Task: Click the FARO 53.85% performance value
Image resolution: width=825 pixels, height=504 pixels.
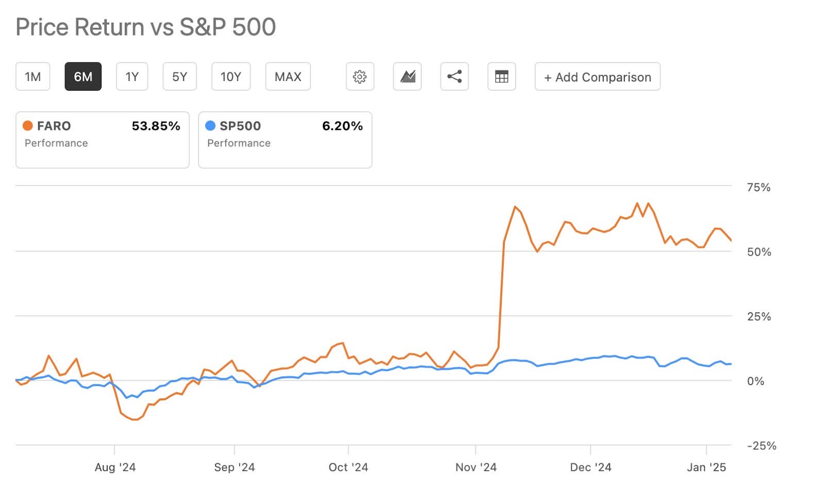Action: point(156,126)
